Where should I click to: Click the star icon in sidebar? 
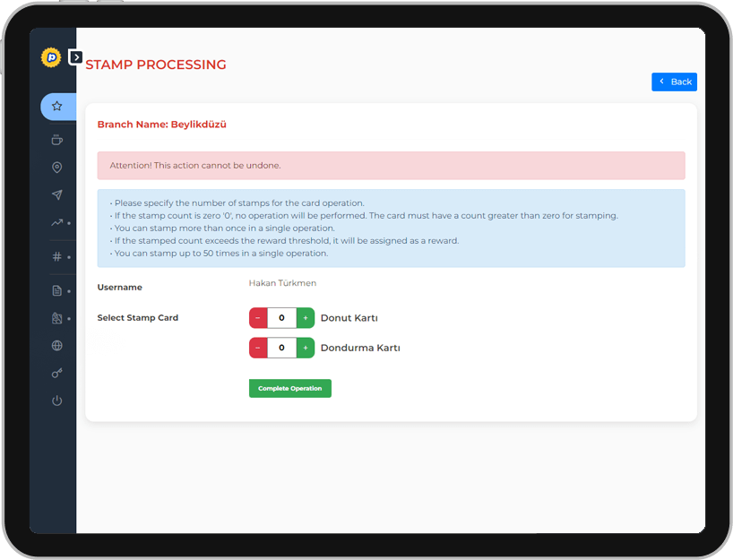(x=57, y=107)
